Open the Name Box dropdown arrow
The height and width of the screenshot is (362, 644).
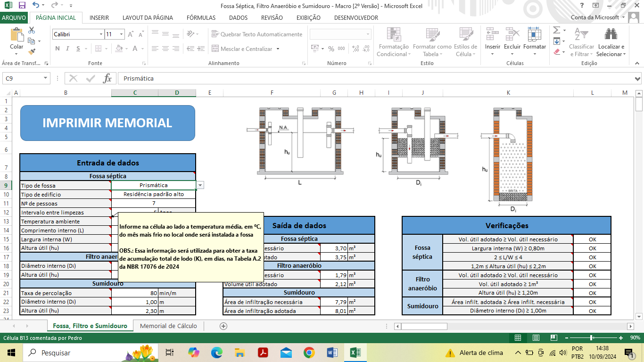tap(46, 78)
